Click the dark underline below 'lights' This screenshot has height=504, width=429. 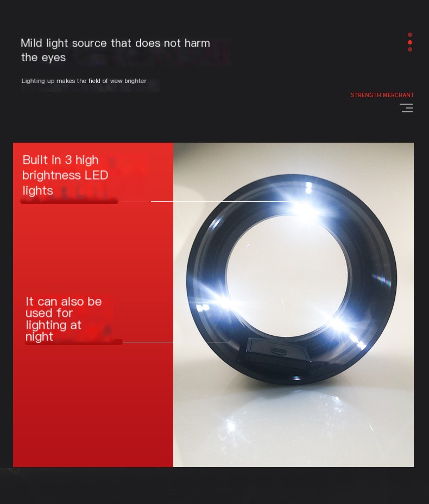click(x=69, y=201)
